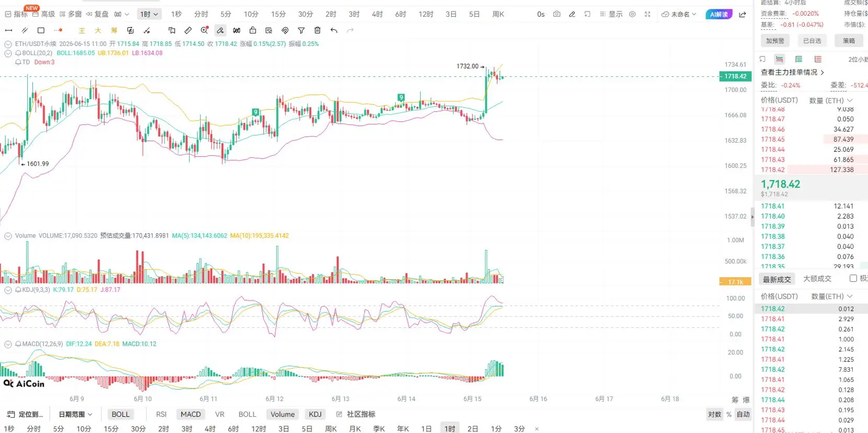
Task: Share the chart via share arrow icon
Action: tap(743, 14)
